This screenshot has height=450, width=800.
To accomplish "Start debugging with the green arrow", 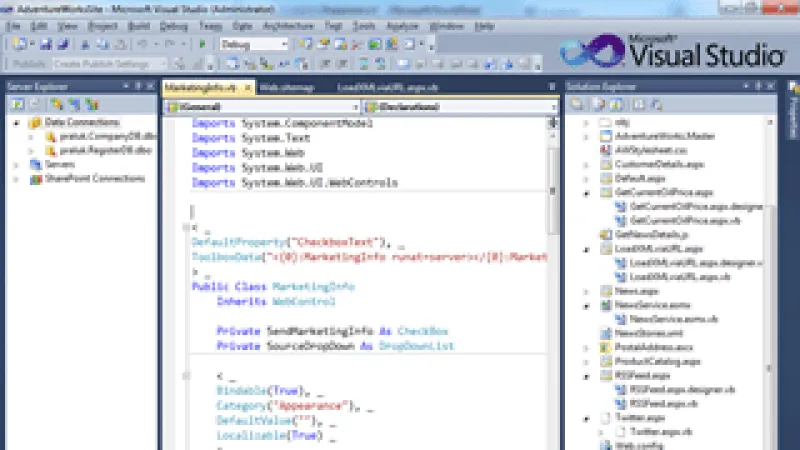I will [202, 45].
